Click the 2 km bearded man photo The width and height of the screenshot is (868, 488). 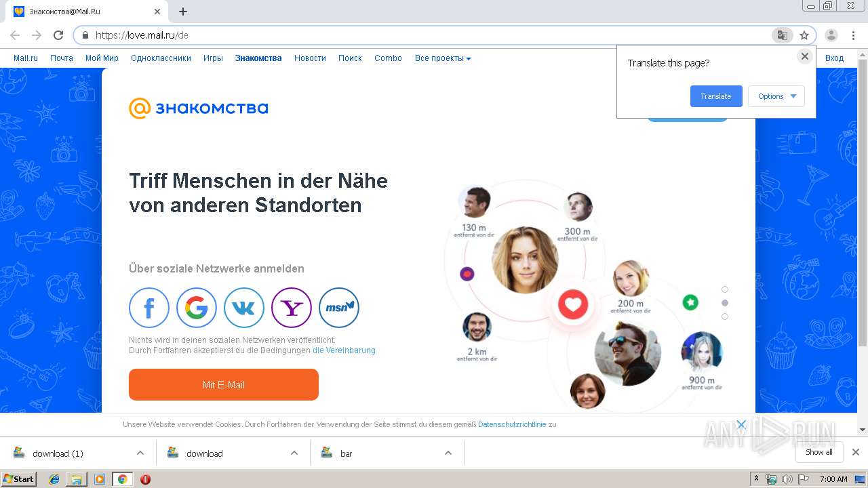tap(477, 327)
